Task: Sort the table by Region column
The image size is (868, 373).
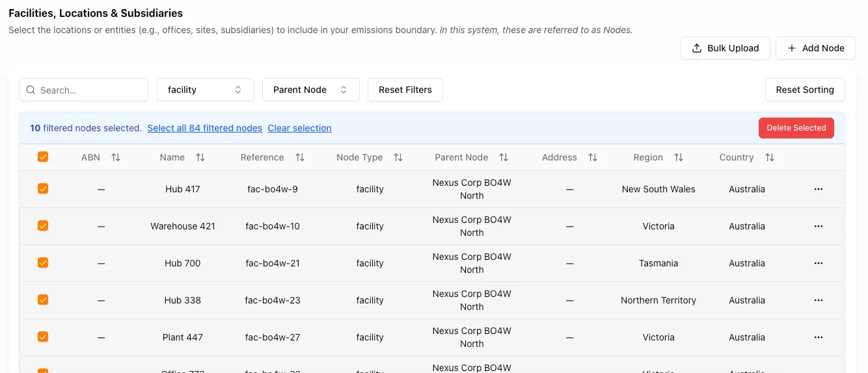Action: click(679, 157)
